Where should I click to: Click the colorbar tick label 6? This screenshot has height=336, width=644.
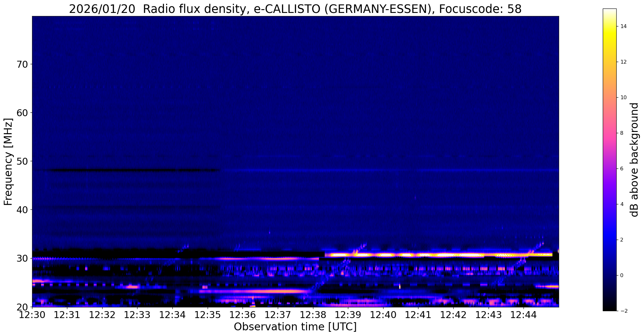tap(621, 168)
